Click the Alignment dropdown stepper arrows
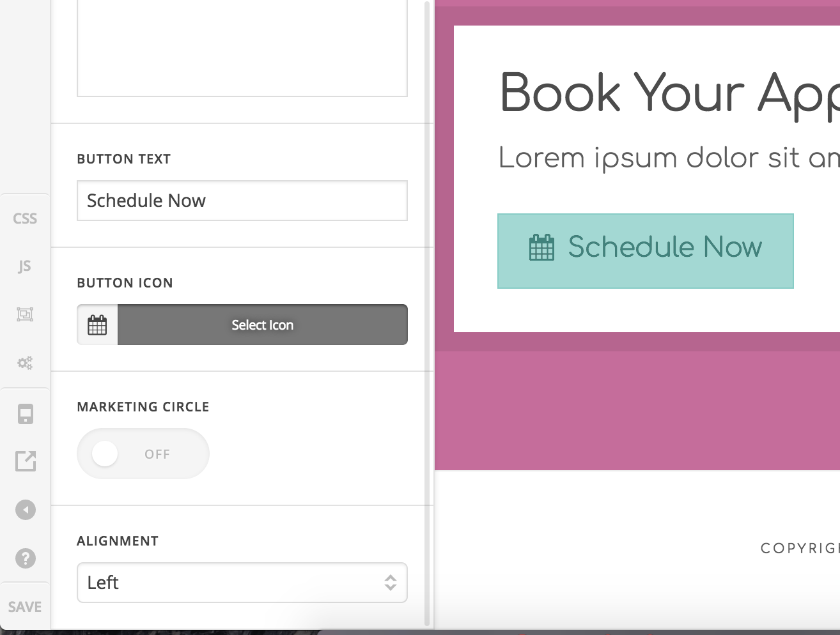Screen dimensions: 840x635 point(390,583)
